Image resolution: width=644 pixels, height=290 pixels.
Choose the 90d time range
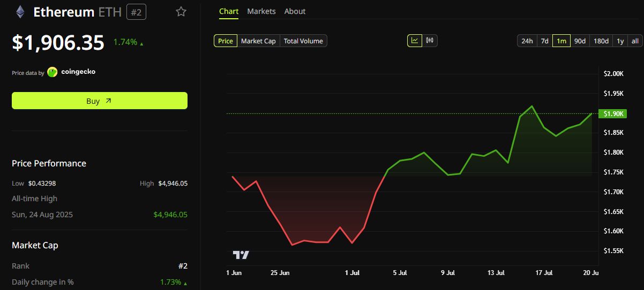pyautogui.click(x=580, y=41)
